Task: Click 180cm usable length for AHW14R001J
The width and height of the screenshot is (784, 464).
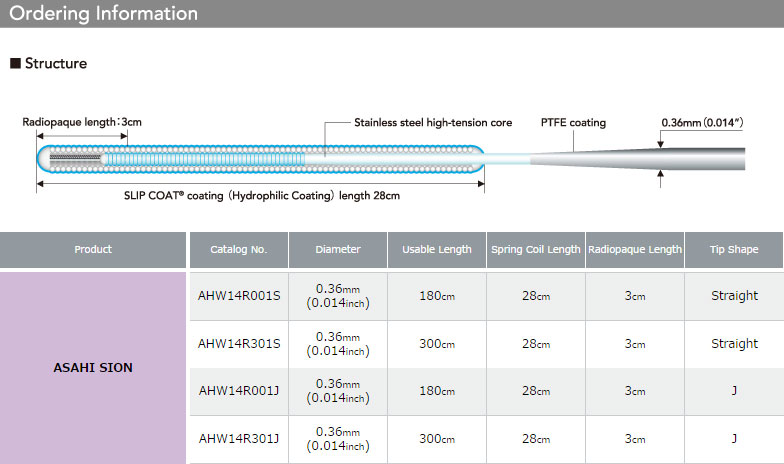Action: pos(437,391)
